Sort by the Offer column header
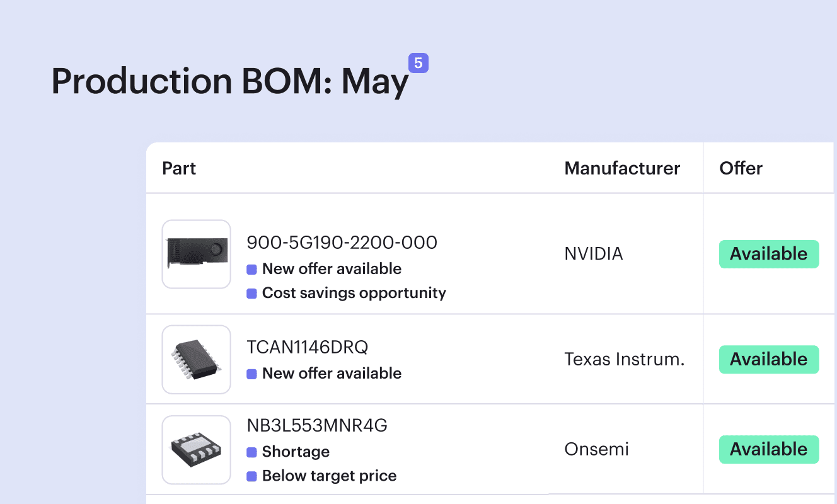This screenshot has width=837, height=504. [x=741, y=168]
